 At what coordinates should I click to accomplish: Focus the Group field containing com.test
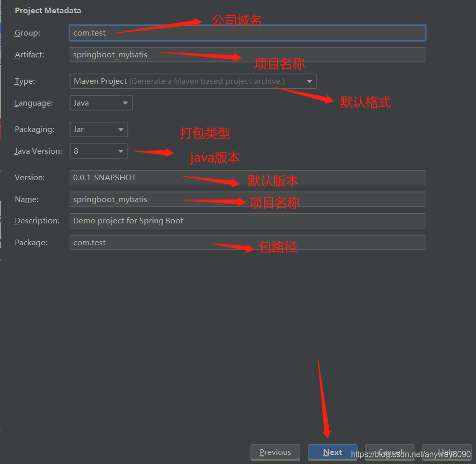click(x=247, y=32)
